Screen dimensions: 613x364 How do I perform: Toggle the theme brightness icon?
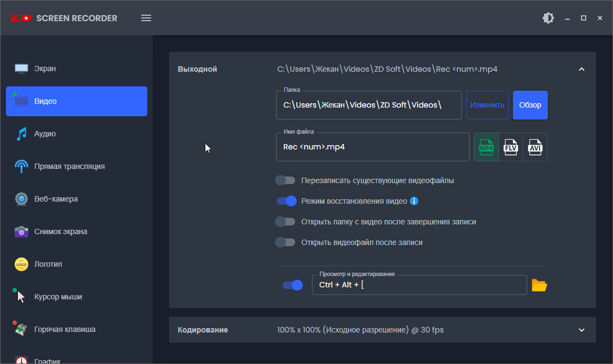[548, 18]
